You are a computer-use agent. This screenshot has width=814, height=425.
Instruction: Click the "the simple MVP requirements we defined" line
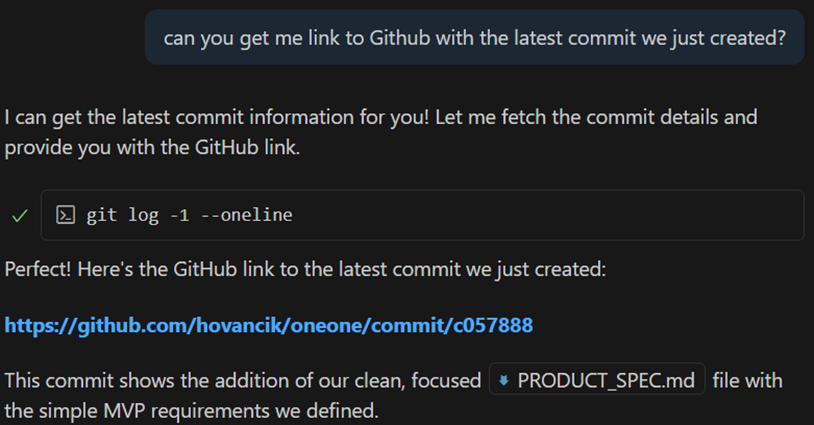pyautogui.click(x=190, y=409)
